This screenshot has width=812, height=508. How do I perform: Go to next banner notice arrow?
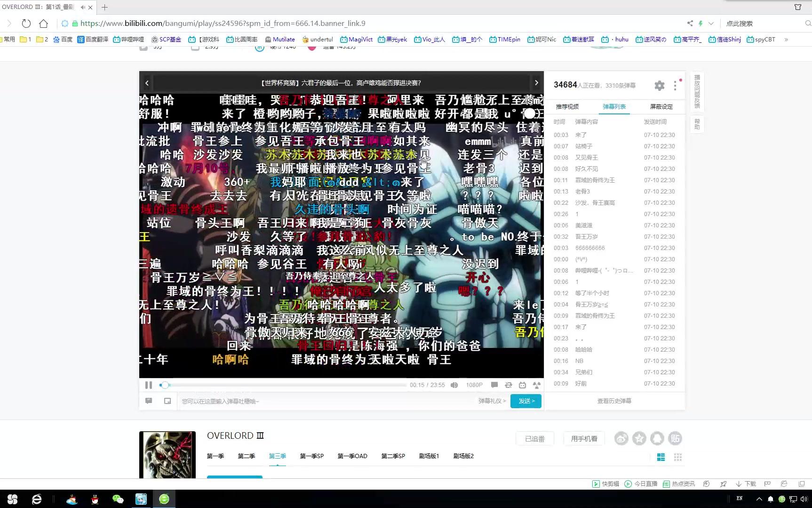(536, 83)
